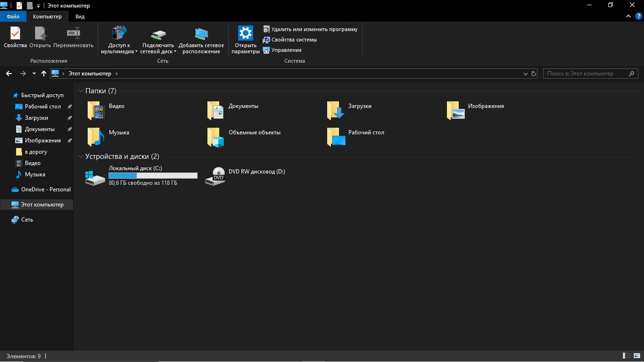Switch to large icons view in status bar
Screen dimensions: 644x362
coord(637,356)
